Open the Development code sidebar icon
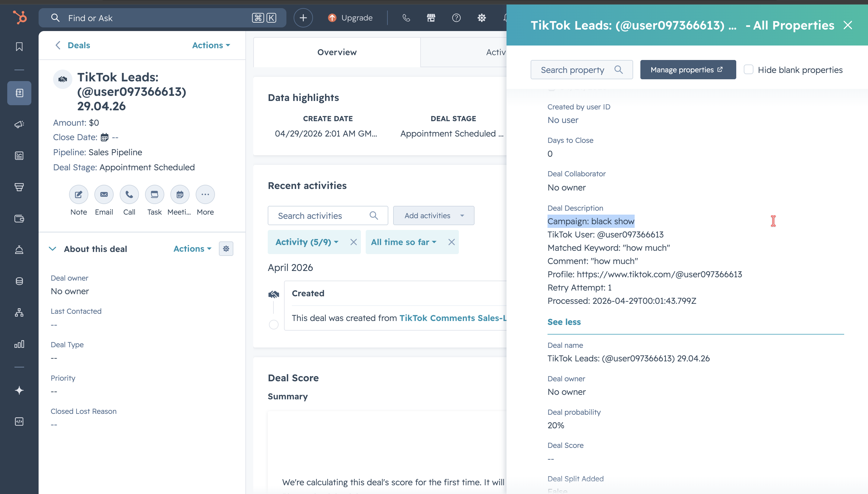 19,421
